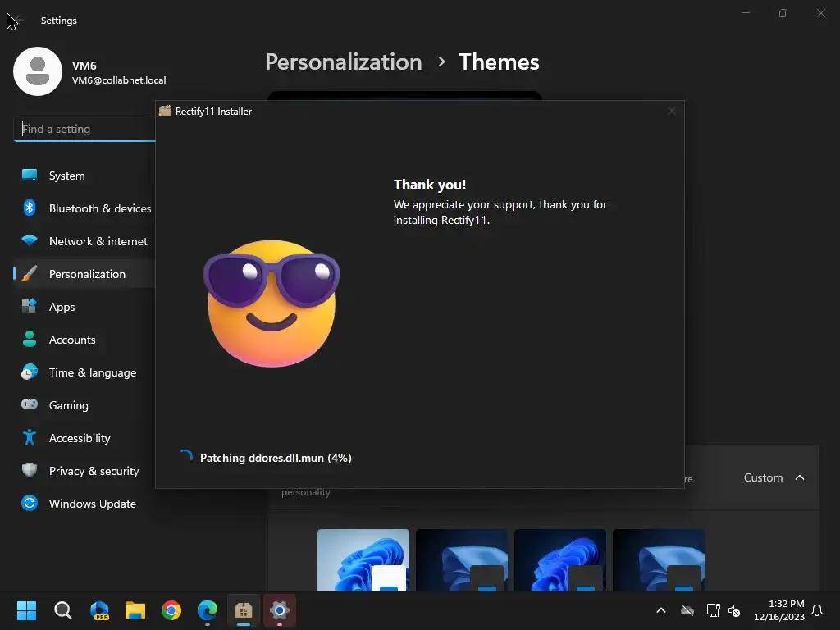Click the Bluetooth icon in sidebar

(x=30, y=208)
